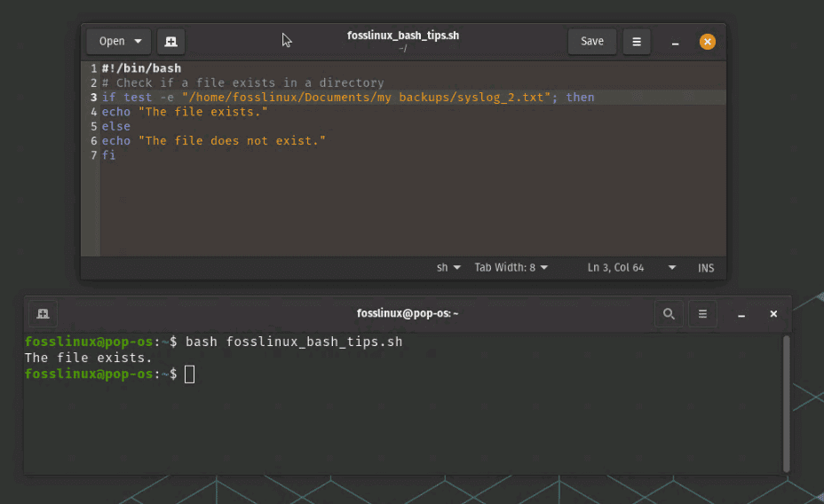The width and height of the screenshot is (824, 504).
Task: Open the editor hamburger menu
Action: [x=637, y=42]
